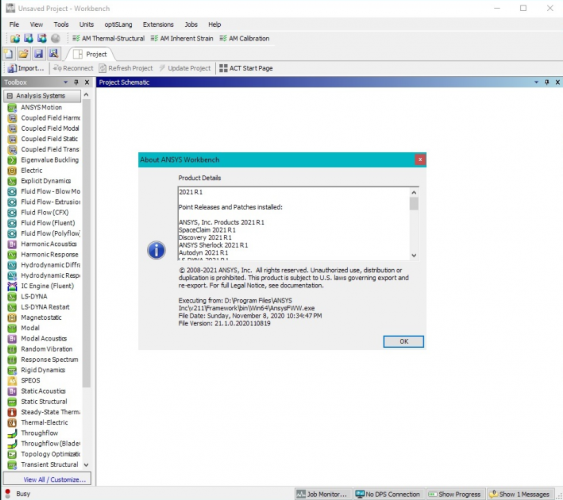Choose the Modal analysis icon
The image size is (563, 500).
click(x=12, y=328)
